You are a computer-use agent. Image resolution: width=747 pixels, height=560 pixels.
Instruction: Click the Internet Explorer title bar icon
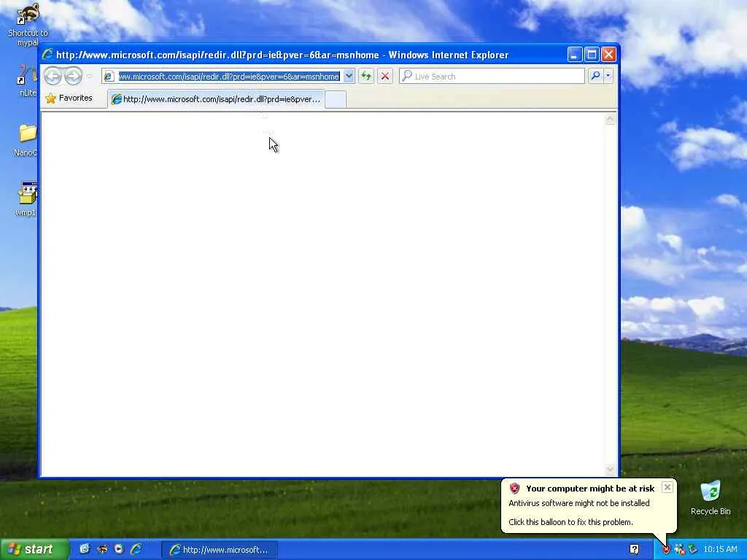(x=47, y=54)
